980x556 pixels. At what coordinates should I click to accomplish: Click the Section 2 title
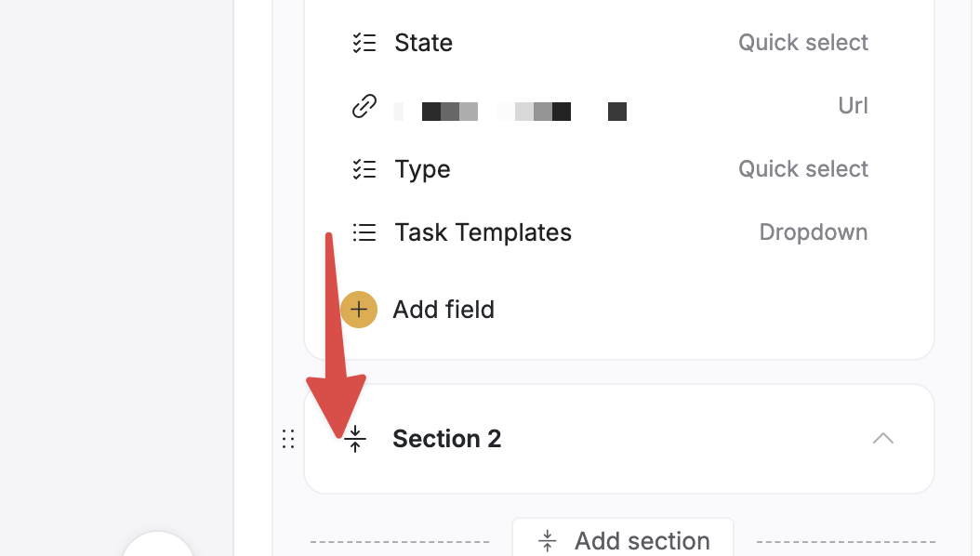pyautogui.click(x=446, y=439)
